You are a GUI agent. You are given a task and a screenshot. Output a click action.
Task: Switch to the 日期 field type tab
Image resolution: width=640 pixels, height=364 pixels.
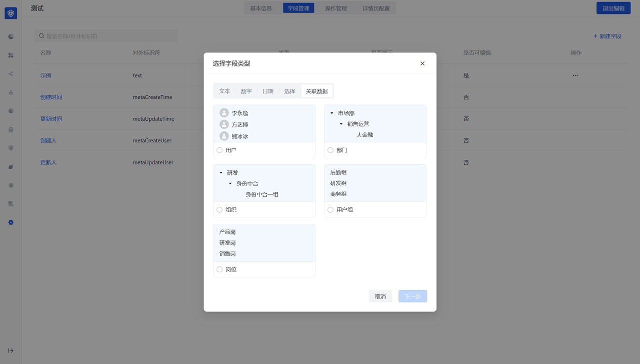point(268,91)
